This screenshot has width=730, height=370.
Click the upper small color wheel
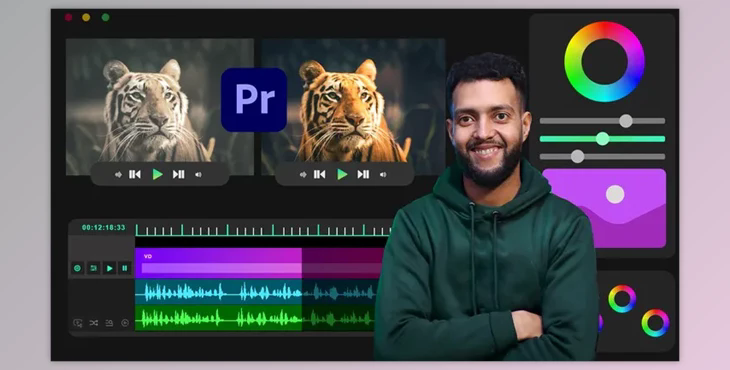point(622,299)
